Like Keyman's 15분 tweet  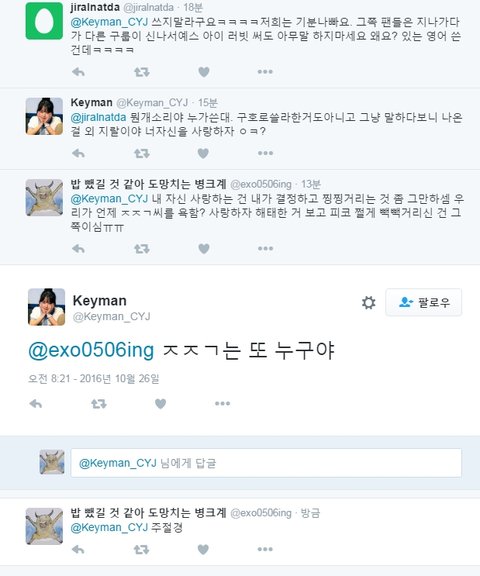click(x=203, y=153)
